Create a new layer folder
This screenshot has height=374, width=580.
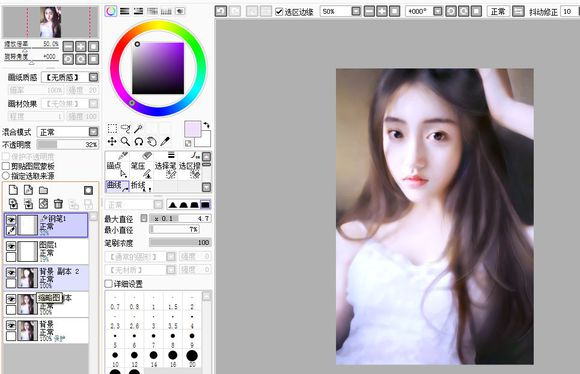44,190
